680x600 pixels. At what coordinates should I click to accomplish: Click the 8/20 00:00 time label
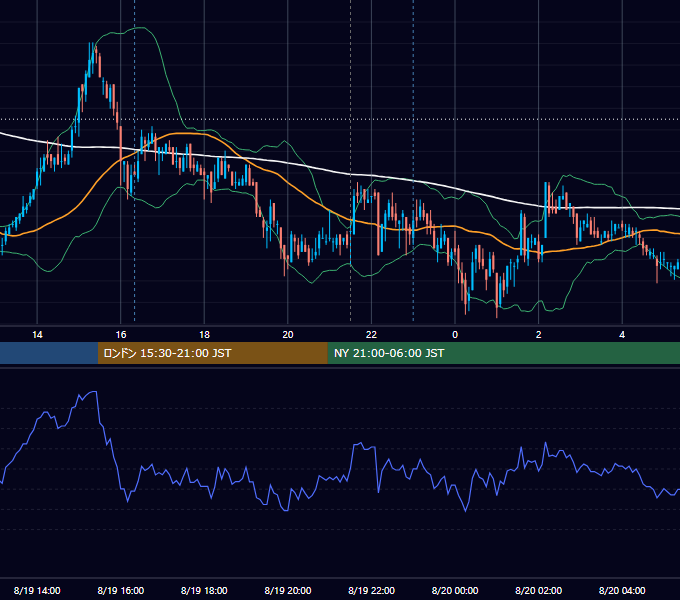(455, 590)
